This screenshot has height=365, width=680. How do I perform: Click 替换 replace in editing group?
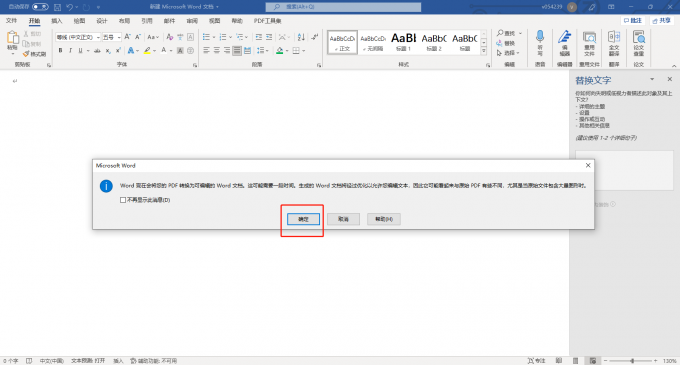(506, 43)
